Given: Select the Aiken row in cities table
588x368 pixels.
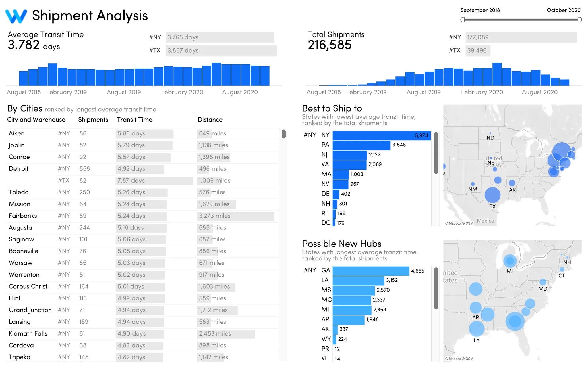Looking at the screenshot, I should 17,133.
